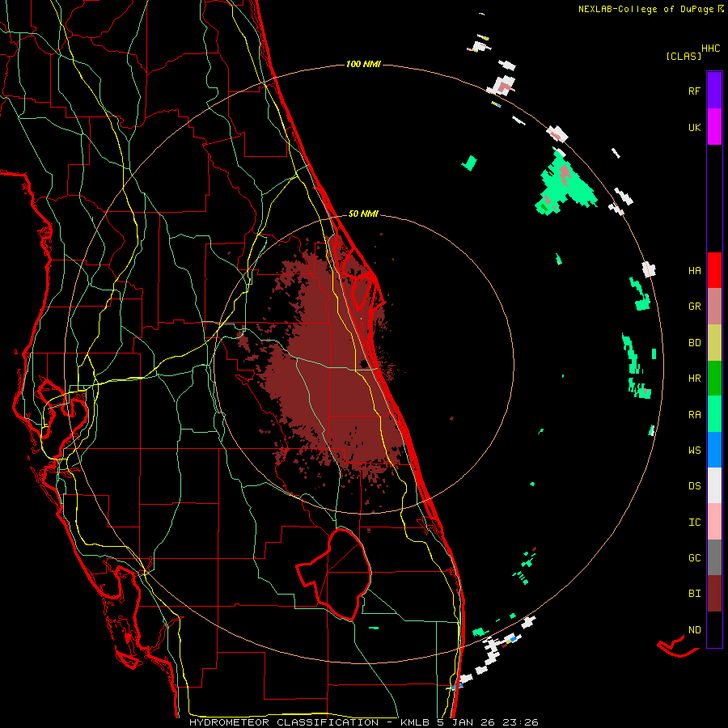Click the UK magenta legend swatch
This screenshot has width=728, height=728.
pyautogui.click(x=714, y=127)
